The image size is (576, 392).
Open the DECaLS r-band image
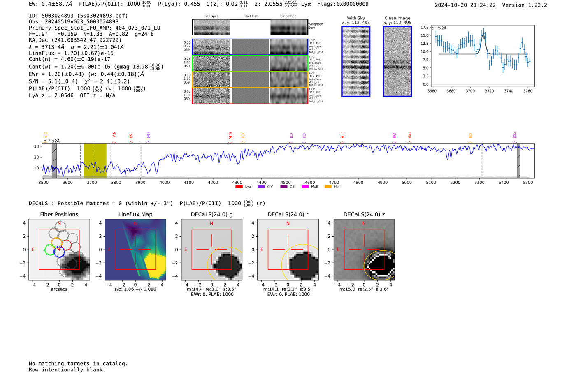pyautogui.click(x=288, y=250)
